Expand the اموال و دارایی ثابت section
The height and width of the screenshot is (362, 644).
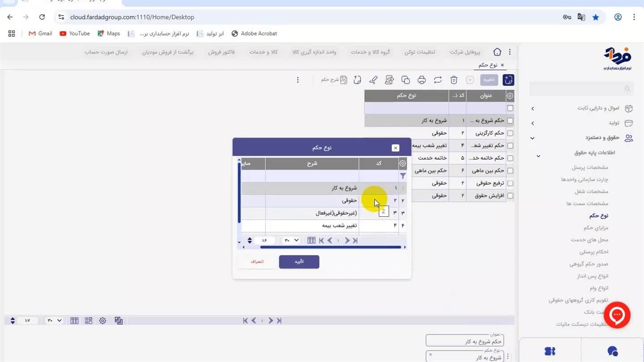tap(532, 108)
